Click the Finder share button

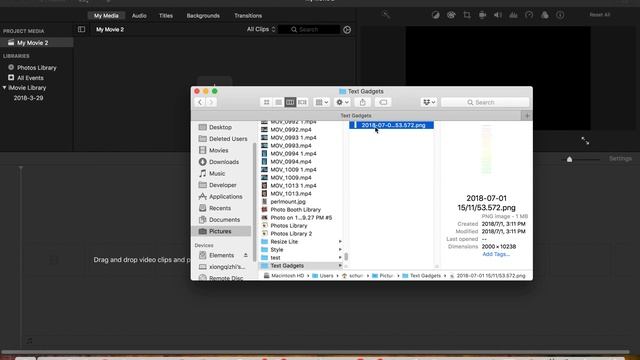(362, 102)
